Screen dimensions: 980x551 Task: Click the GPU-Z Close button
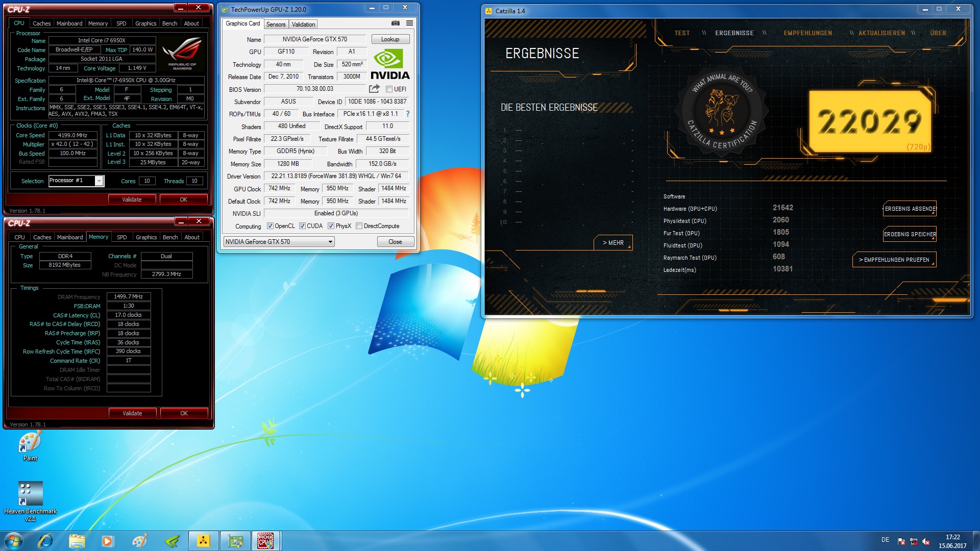(395, 242)
